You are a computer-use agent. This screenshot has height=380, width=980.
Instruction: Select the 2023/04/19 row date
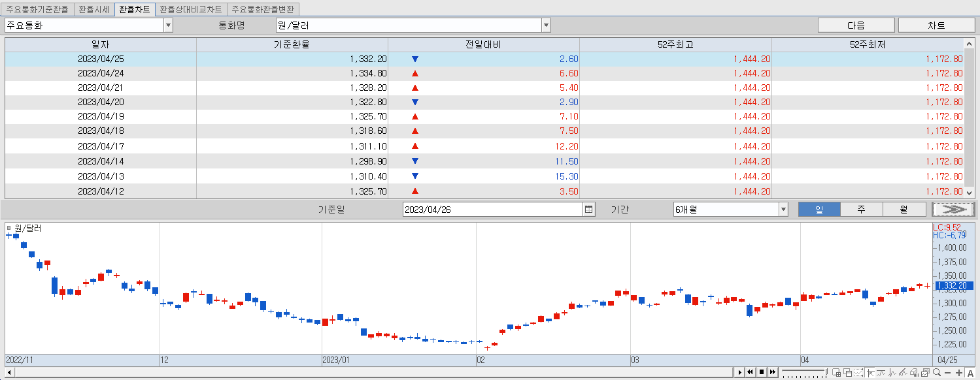(x=101, y=116)
